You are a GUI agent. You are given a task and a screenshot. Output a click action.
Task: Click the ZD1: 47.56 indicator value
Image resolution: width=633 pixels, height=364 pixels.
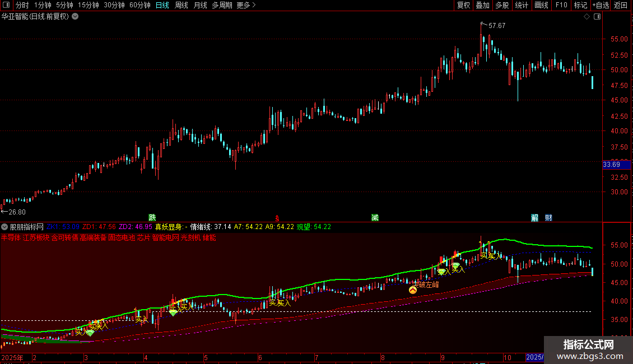coord(99,227)
